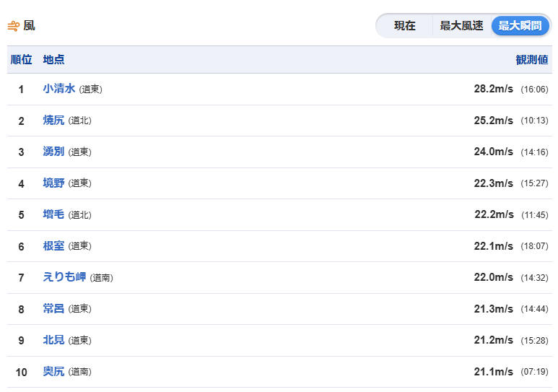The width and height of the screenshot is (558, 392).
Task: Click the orange wind icon beside 風
Action: tap(14, 26)
